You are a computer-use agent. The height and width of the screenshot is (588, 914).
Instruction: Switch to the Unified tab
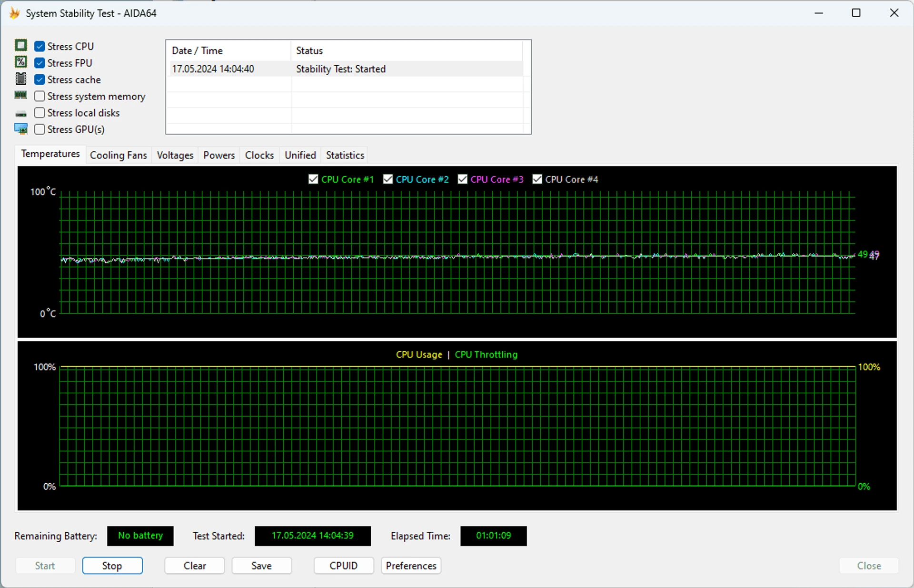point(300,155)
